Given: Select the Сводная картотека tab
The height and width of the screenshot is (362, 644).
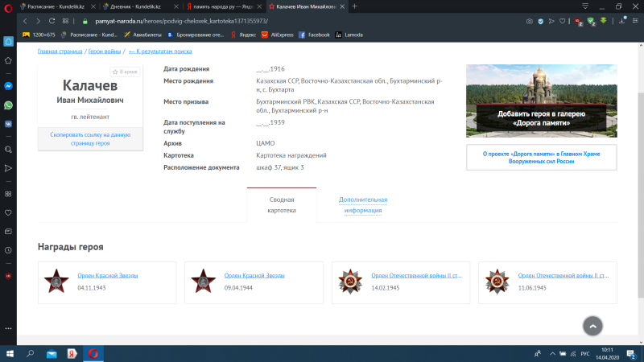Looking at the screenshot, I should (282, 205).
